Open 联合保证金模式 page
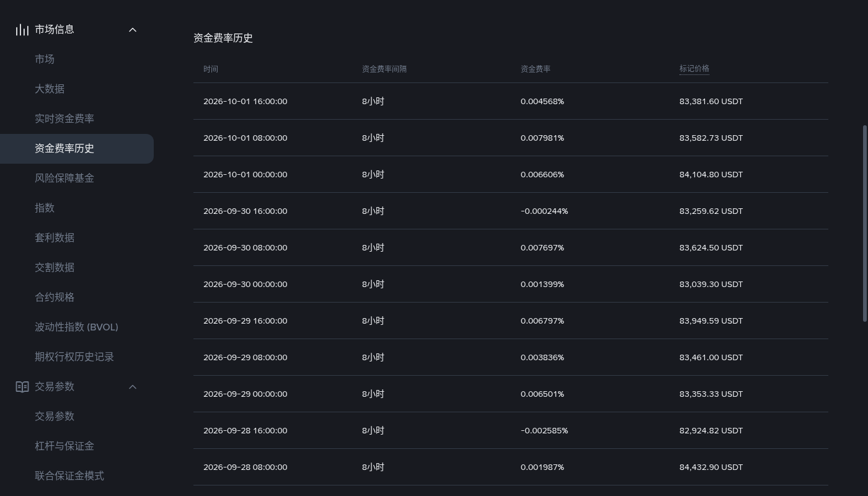Viewport: 868px width, 496px height. (69, 476)
